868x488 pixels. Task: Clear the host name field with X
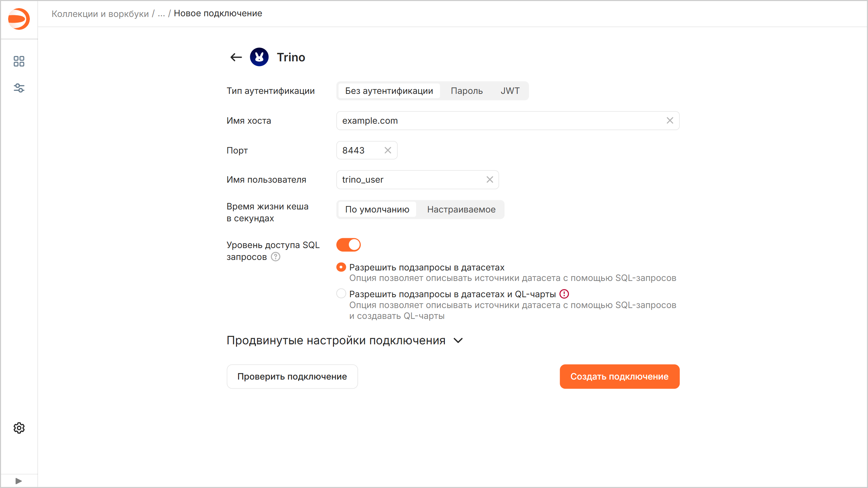pos(670,121)
